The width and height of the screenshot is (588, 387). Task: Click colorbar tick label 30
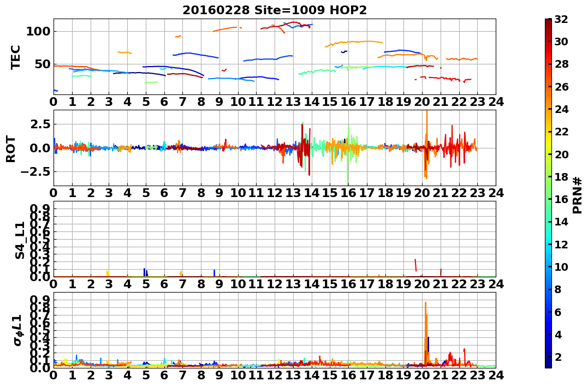562,41
